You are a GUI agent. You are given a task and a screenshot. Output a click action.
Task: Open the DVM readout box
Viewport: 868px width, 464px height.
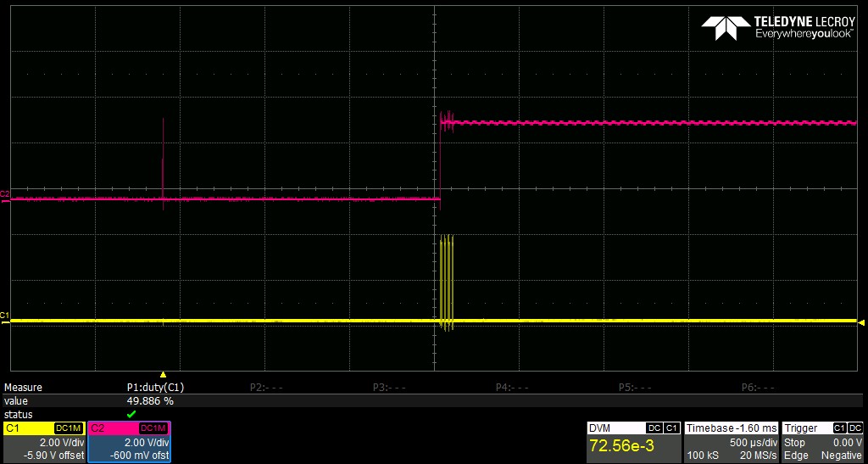(x=634, y=442)
